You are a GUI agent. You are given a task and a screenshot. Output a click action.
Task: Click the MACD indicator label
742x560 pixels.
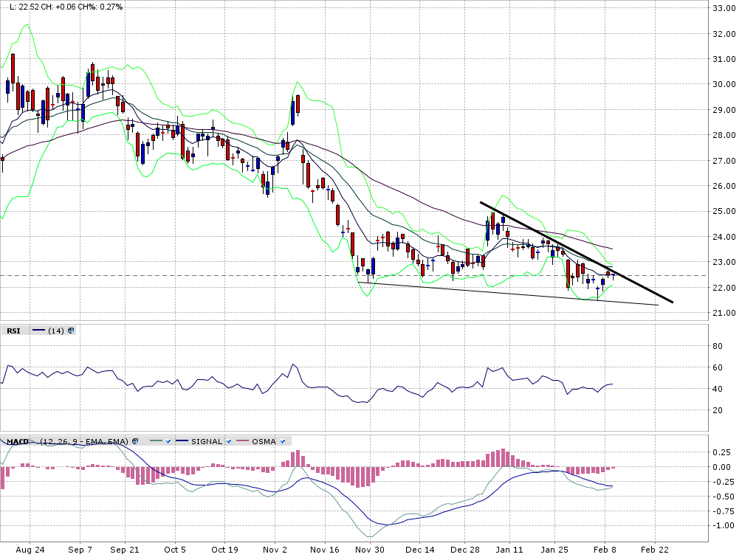[18, 441]
